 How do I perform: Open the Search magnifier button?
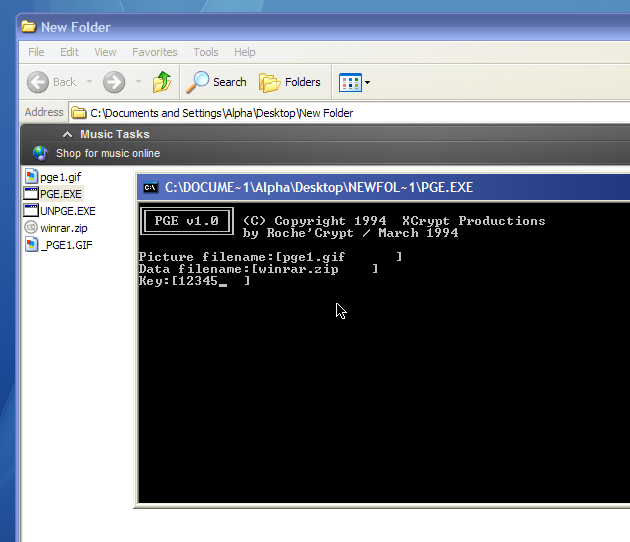pyautogui.click(x=216, y=82)
